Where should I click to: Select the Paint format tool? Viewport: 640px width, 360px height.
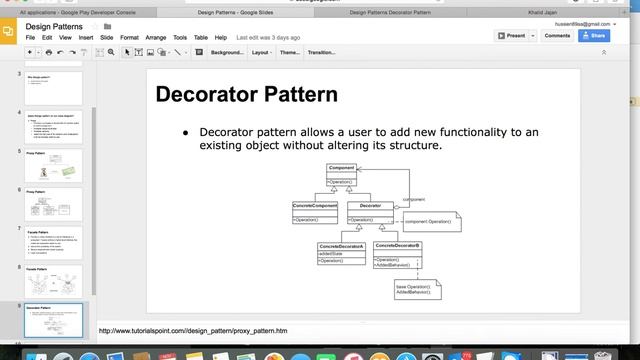point(84,52)
